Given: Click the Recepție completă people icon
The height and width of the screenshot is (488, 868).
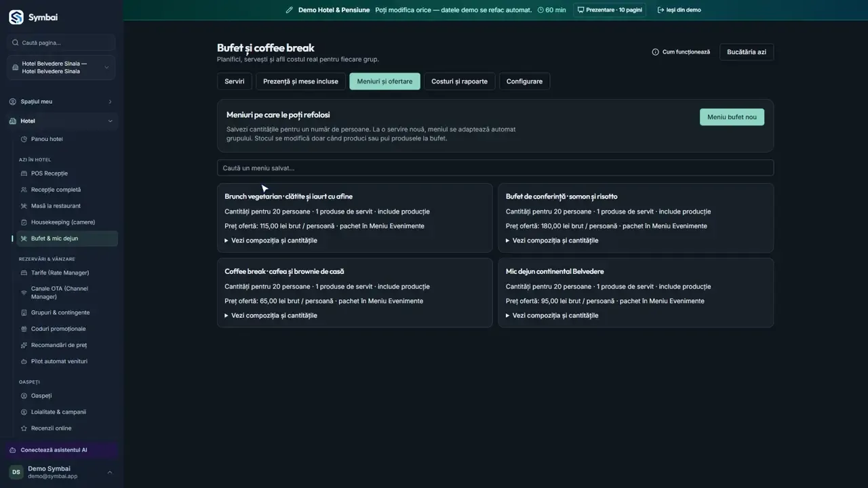Looking at the screenshot, I should [24, 190].
